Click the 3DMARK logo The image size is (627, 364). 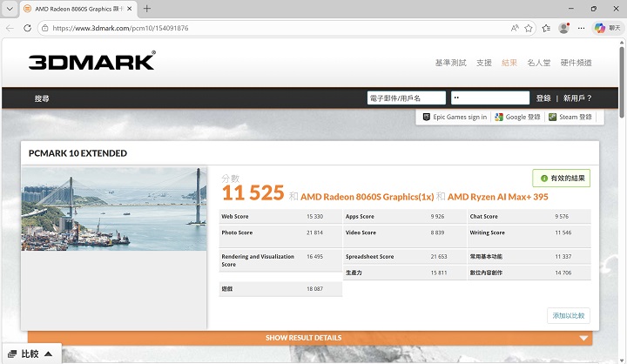click(x=92, y=61)
